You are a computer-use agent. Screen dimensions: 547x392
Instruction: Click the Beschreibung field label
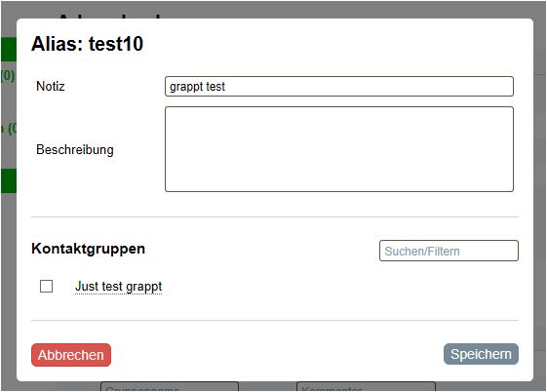tap(75, 149)
